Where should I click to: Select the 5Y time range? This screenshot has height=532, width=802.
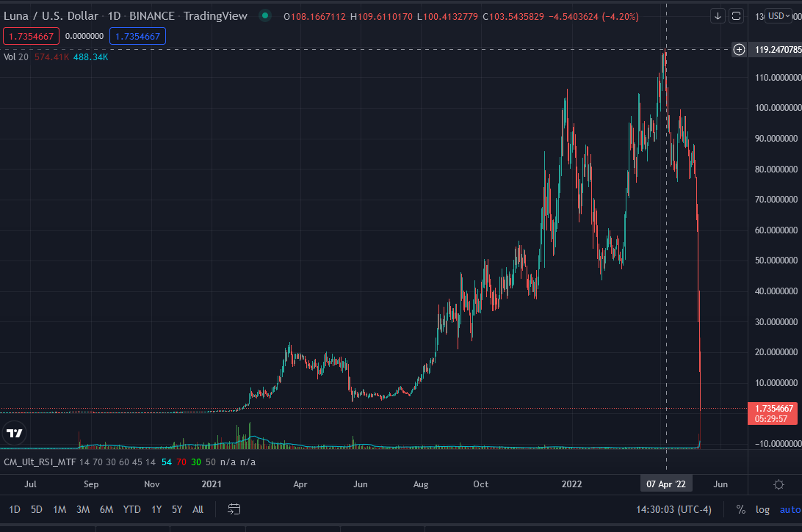[x=176, y=509]
